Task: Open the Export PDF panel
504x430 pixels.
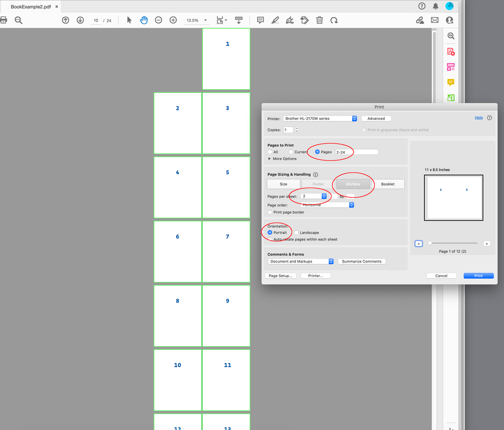Action: pos(451,97)
